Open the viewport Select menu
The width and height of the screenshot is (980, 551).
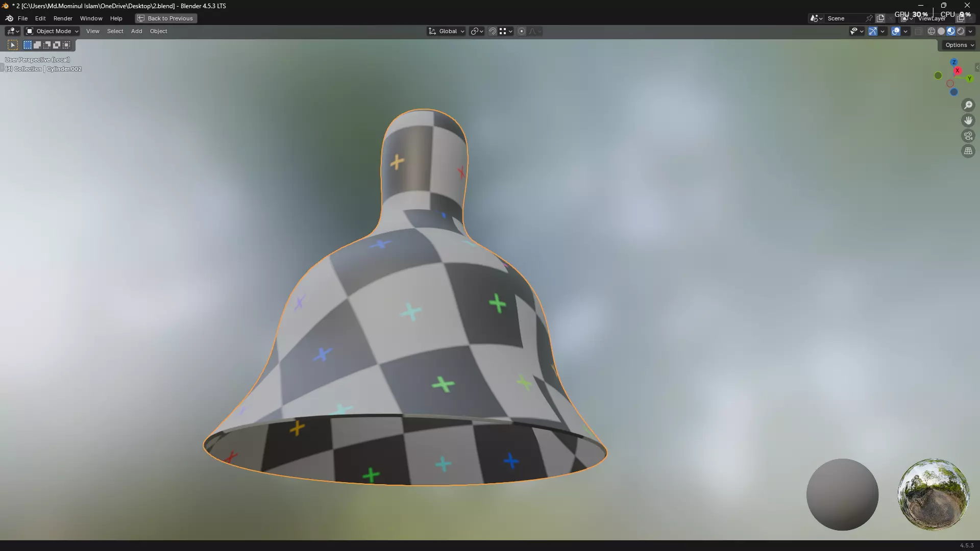click(x=115, y=31)
